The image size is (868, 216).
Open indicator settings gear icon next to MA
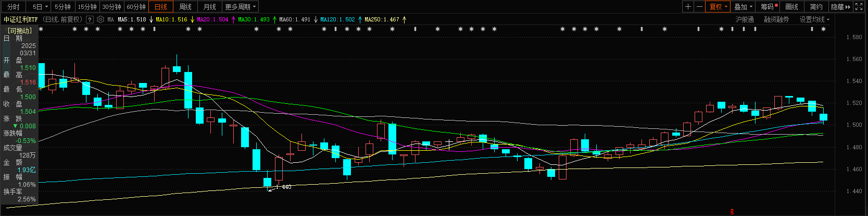100,19
